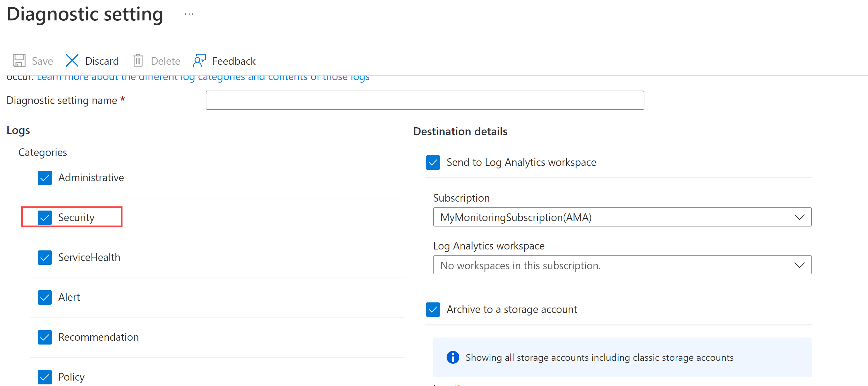Toggle the ServiceHealth checkbox
Screen dimensions: 868x386
(44, 257)
